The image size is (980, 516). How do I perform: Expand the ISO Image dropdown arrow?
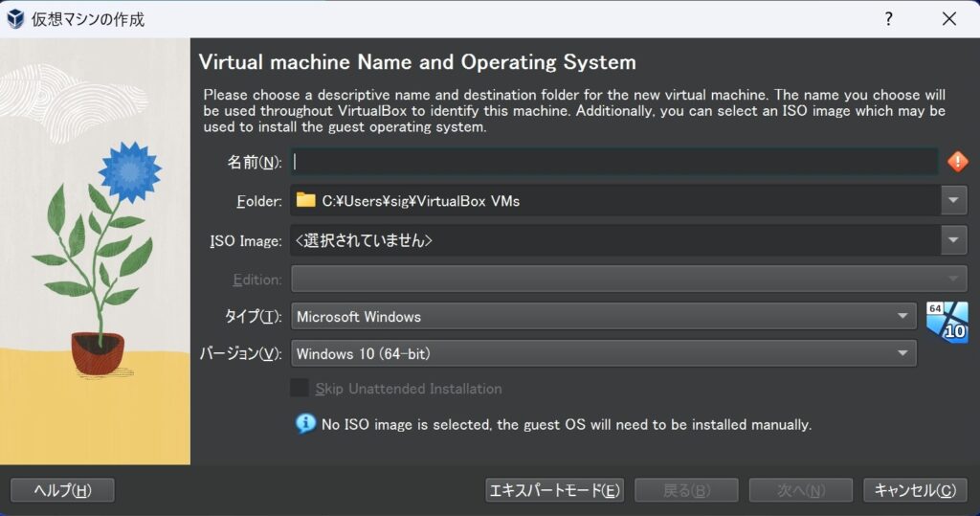953,240
